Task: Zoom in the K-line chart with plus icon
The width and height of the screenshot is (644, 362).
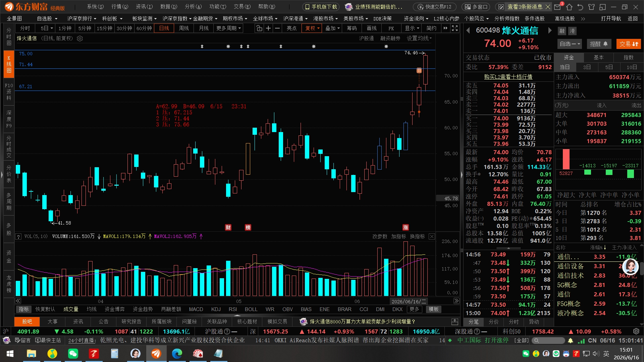Action: tap(268, 28)
